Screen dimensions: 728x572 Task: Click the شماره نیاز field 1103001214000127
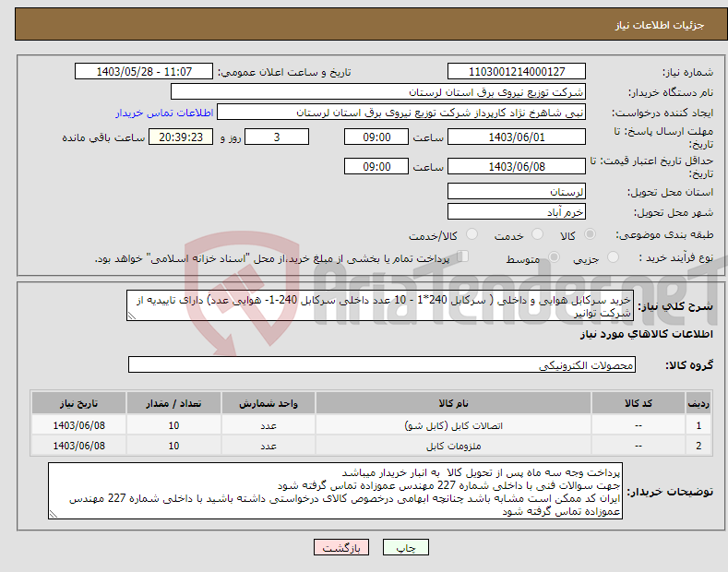(x=517, y=72)
